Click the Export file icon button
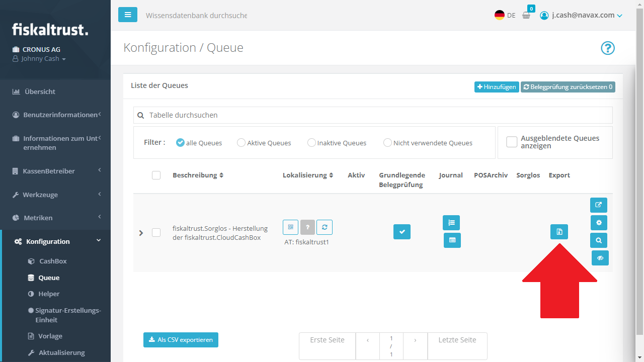The width and height of the screenshot is (644, 362). tap(559, 232)
